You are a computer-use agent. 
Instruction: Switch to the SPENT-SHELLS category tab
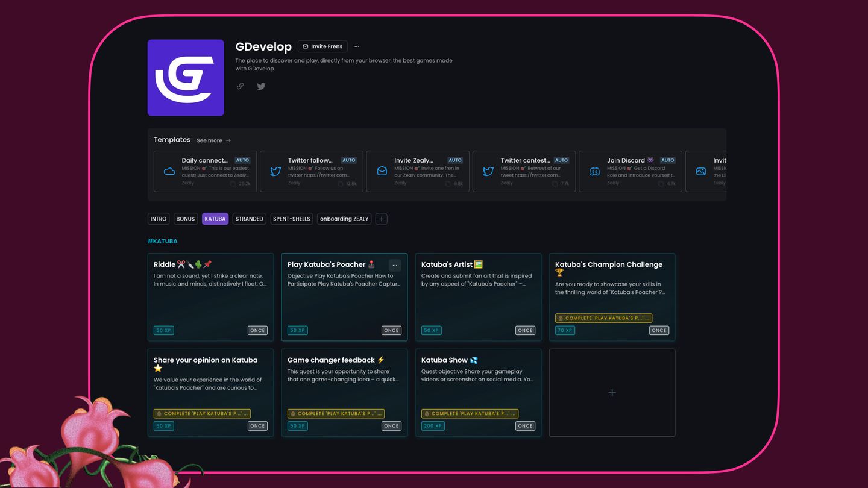(292, 219)
